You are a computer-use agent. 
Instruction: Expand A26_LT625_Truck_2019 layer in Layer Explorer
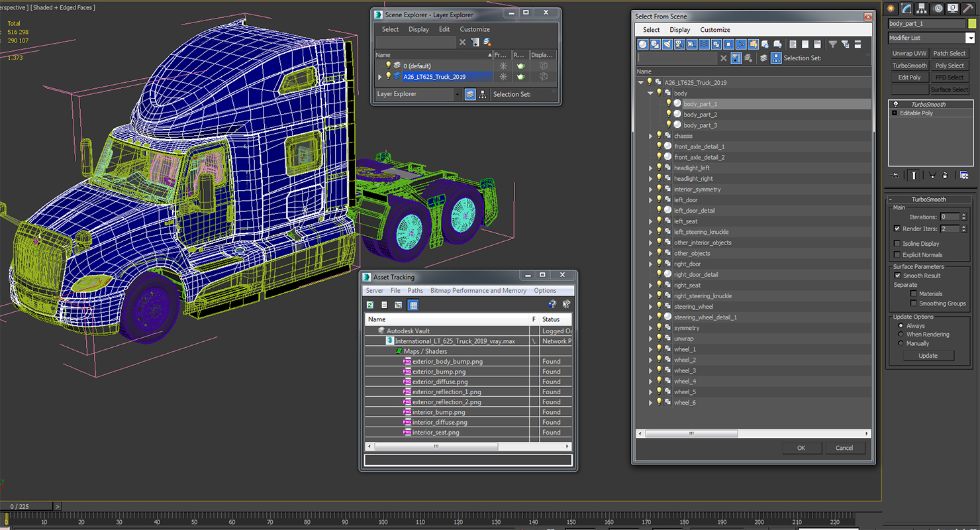pos(379,77)
